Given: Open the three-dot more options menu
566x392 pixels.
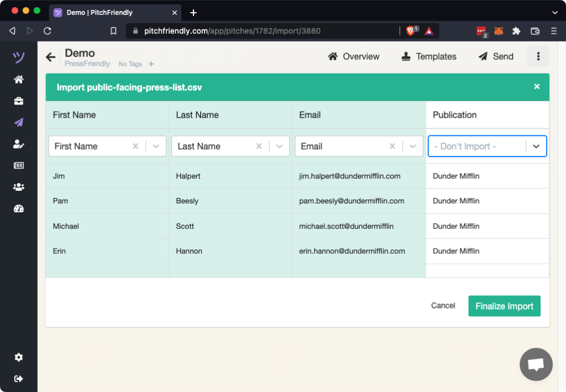Looking at the screenshot, I should (x=538, y=56).
